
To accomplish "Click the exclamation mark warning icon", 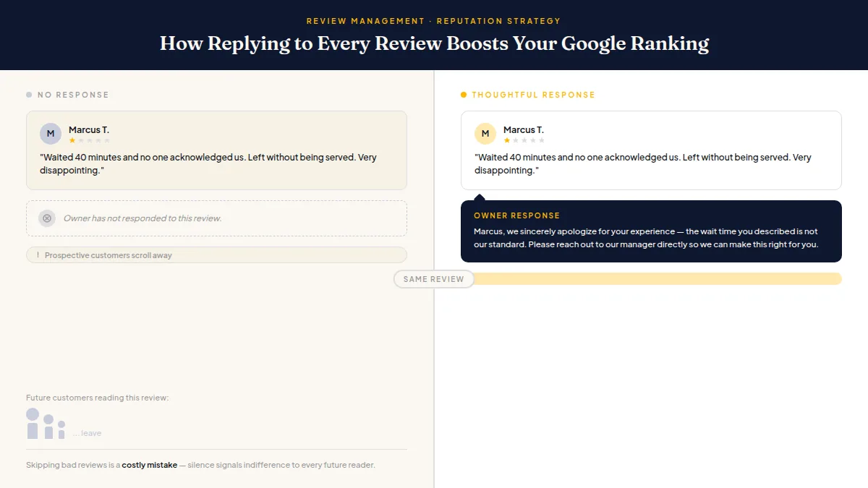I will click(37, 255).
